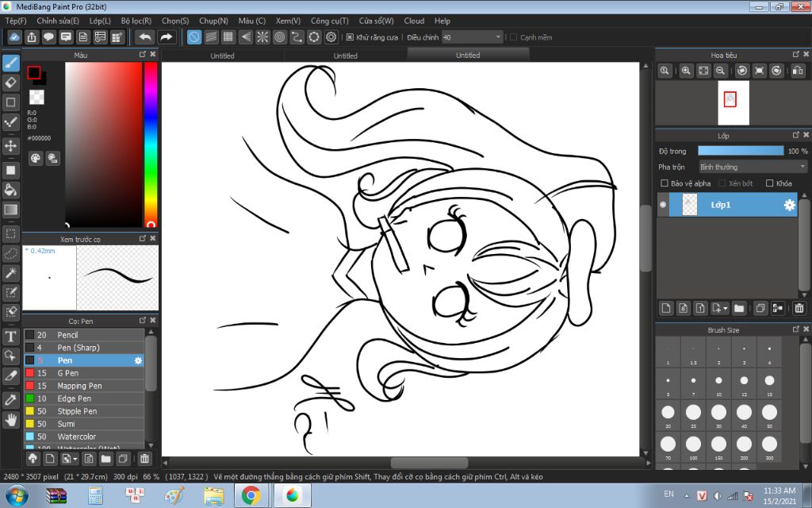Select the Hand tool
This screenshot has width=812, height=508.
(11, 419)
